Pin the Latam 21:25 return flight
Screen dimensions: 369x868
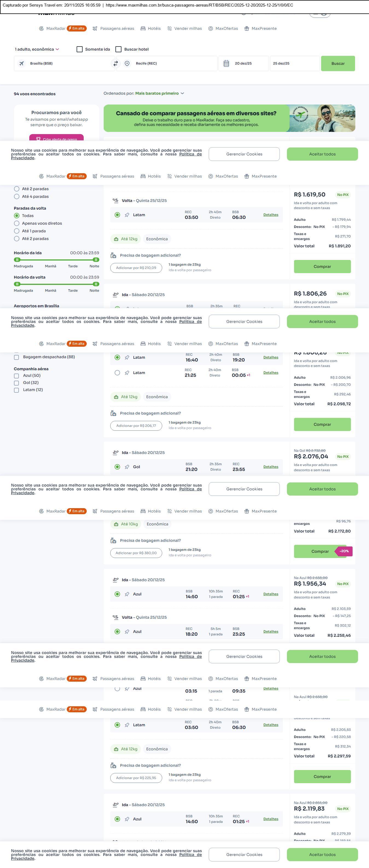click(x=127, y=373)
